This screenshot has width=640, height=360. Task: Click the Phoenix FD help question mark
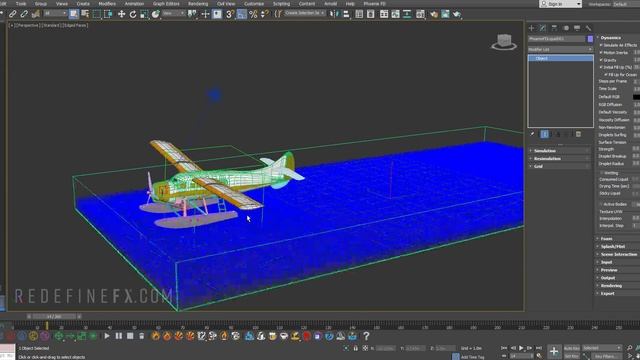point(366,336)
